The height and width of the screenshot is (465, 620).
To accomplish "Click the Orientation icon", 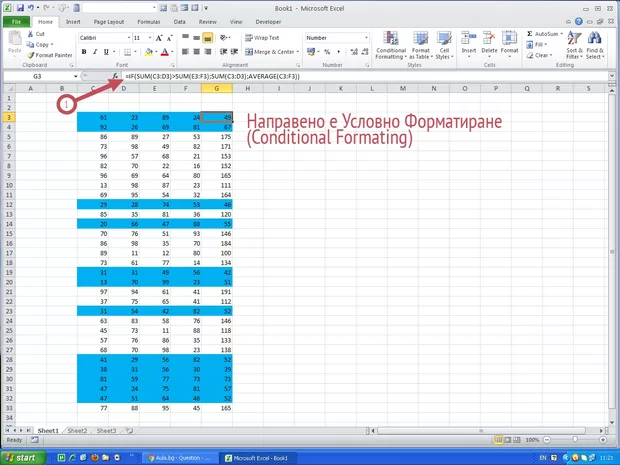I will [223, 38].
